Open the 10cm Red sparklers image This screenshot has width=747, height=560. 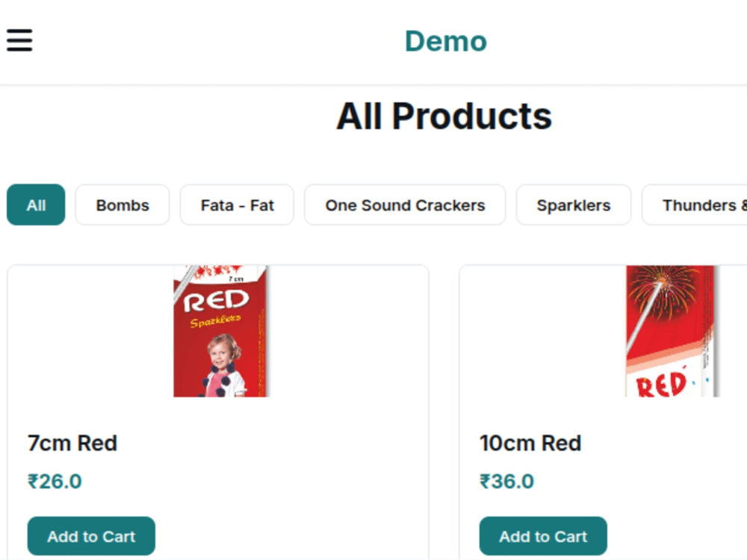coord(672,331)
